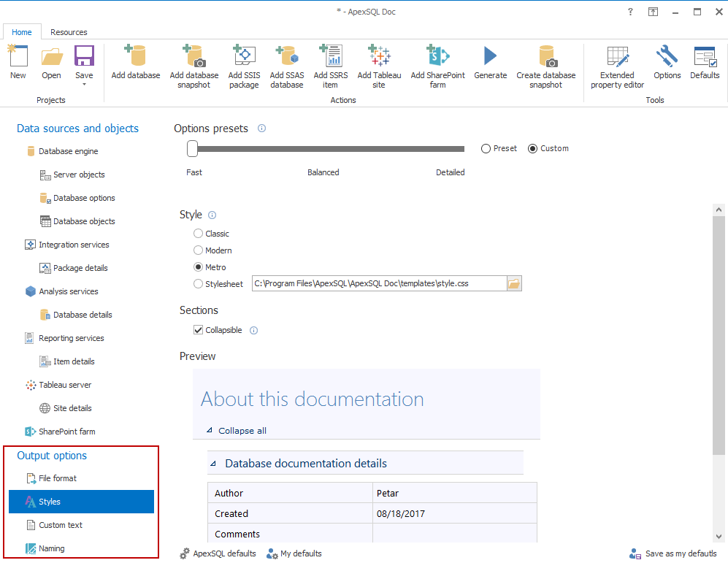Image resolution: width=728 pixels, height=571 pixels.
Task: Toggle the Collapsible sections checkbox
Action: [x=199, y=330]
